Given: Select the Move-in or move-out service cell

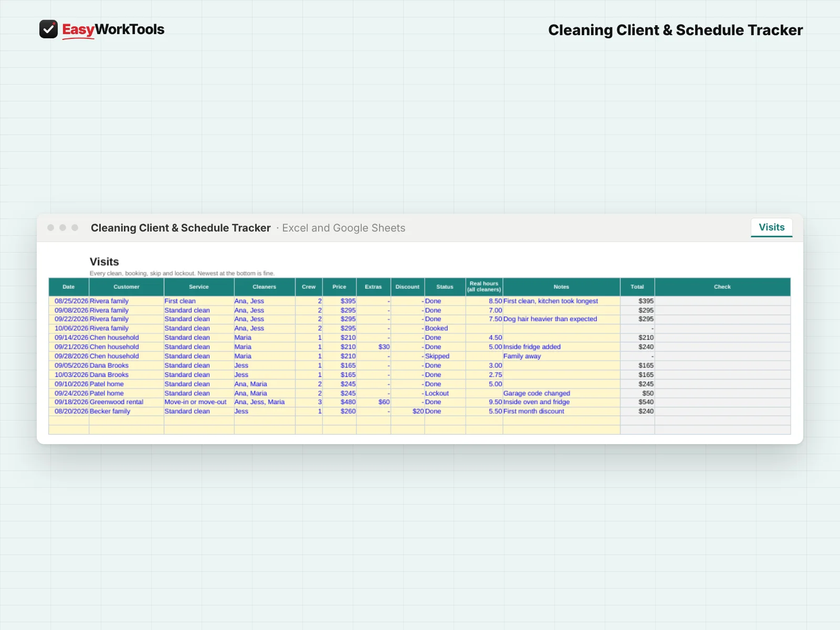Looking at the screenshot, I should point(199,402).
